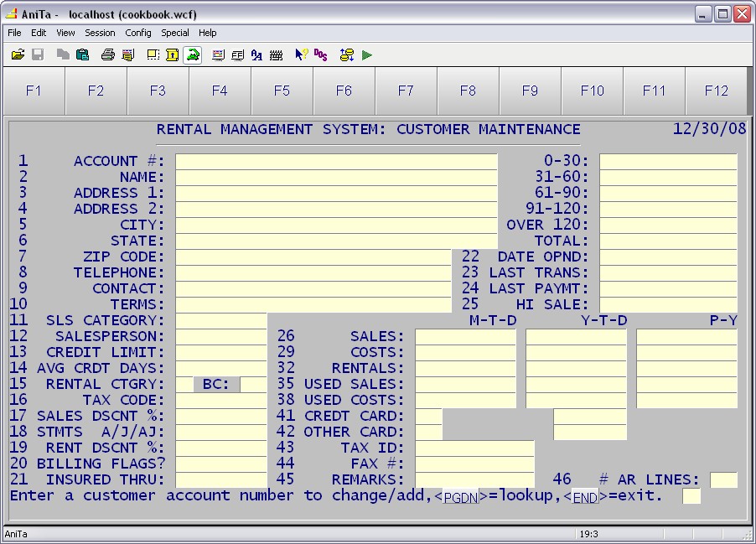This screenshot has width=756, height=544.
Task: Click the printer icon in the toolbar
Action: [107, 55]
